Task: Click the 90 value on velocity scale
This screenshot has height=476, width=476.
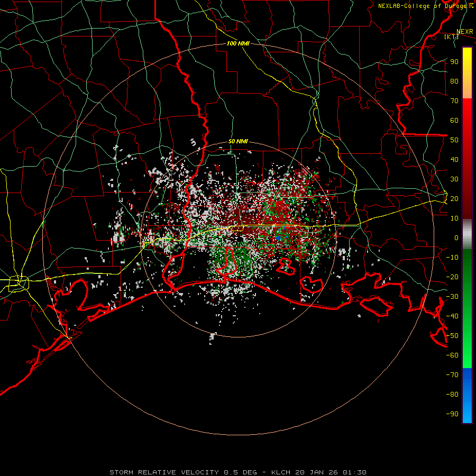Action: pos(454,62)
